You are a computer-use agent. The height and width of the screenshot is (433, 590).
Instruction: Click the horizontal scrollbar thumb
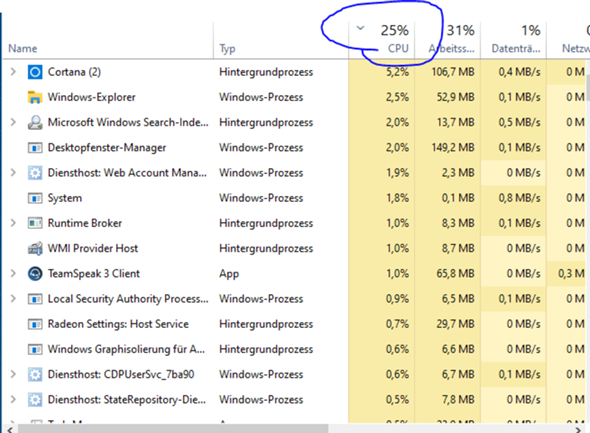pyautogui.click(x=173, y=429)
